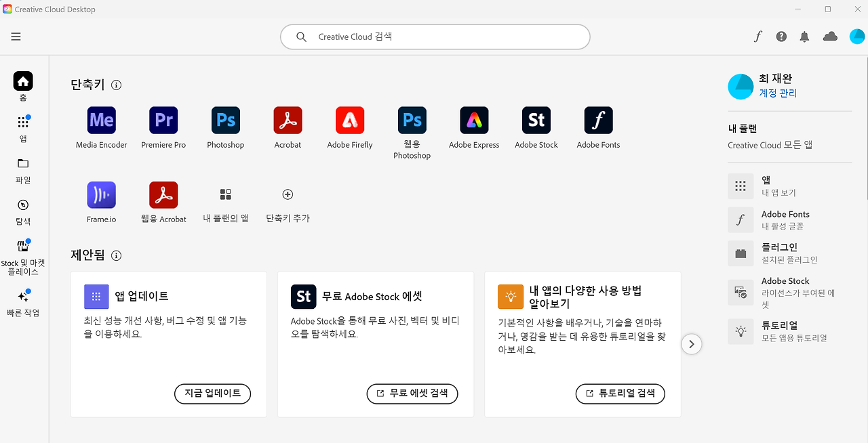Viewport: 868px width, 443px height.
Task: Show info for 단축키 heading
Action: [x=116, y=85]
